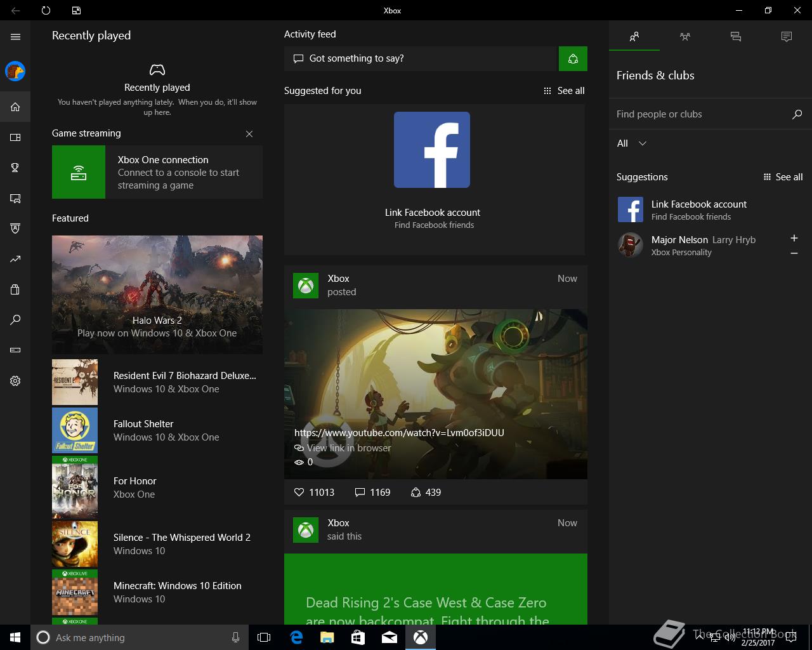The image size is (812, 650).
Task: Launch Microsoft Edge from the taskbar
Action: click(296, 637)
